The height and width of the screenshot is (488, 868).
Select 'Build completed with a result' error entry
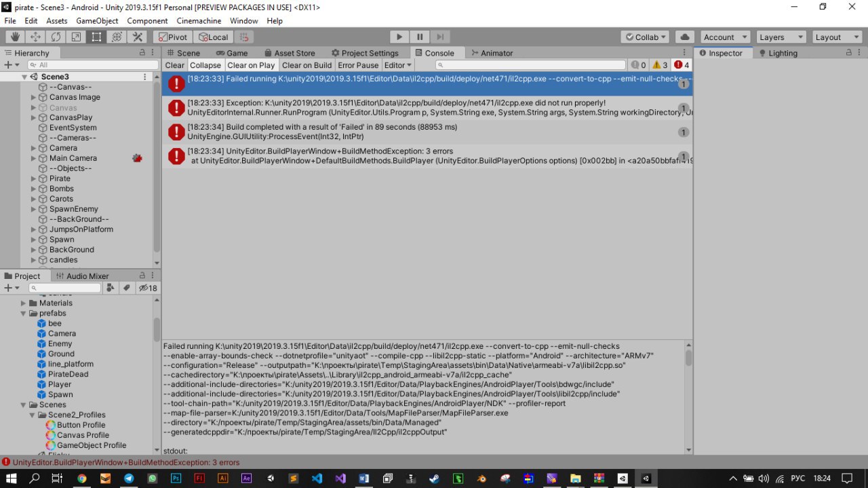click(427, 132)
